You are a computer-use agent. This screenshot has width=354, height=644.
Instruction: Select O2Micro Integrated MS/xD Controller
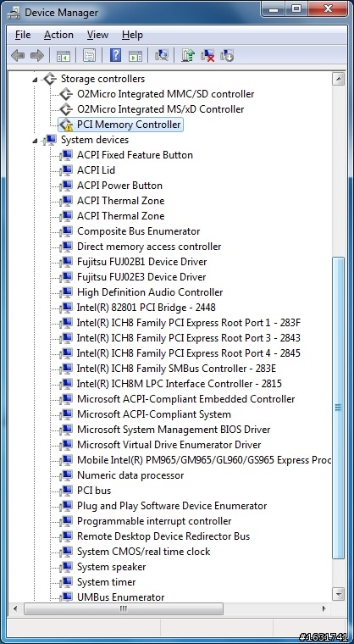[x=161, y=109]
